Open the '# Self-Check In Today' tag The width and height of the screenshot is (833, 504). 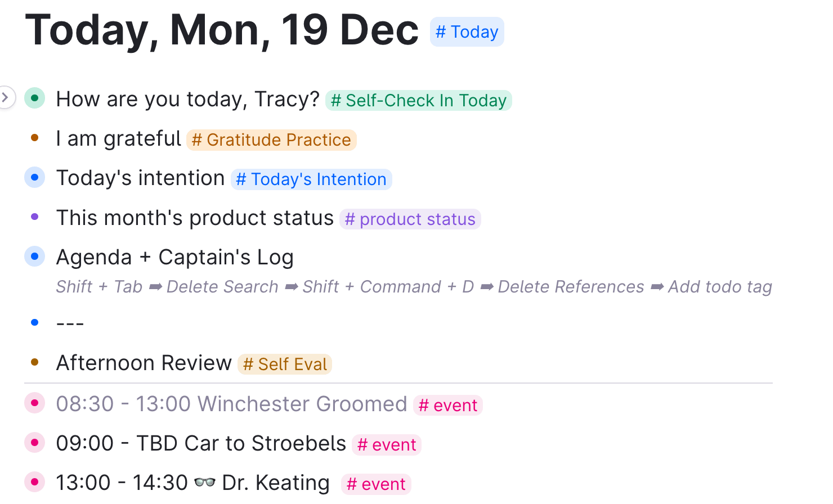pyautogui.click(x=419, y=101)
